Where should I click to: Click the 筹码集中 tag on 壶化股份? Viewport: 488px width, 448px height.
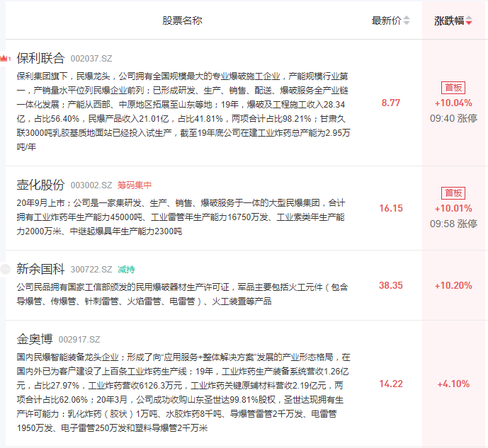tap(135, 185)
